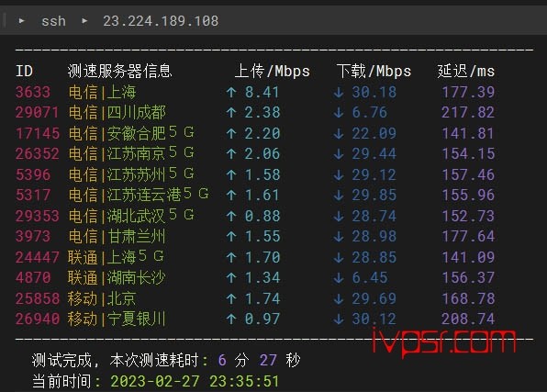The height and width of the screenshot is (392, 547).
Task: Click the timestamp 2023-02-27 23:35:51
Action: [195, 381]
